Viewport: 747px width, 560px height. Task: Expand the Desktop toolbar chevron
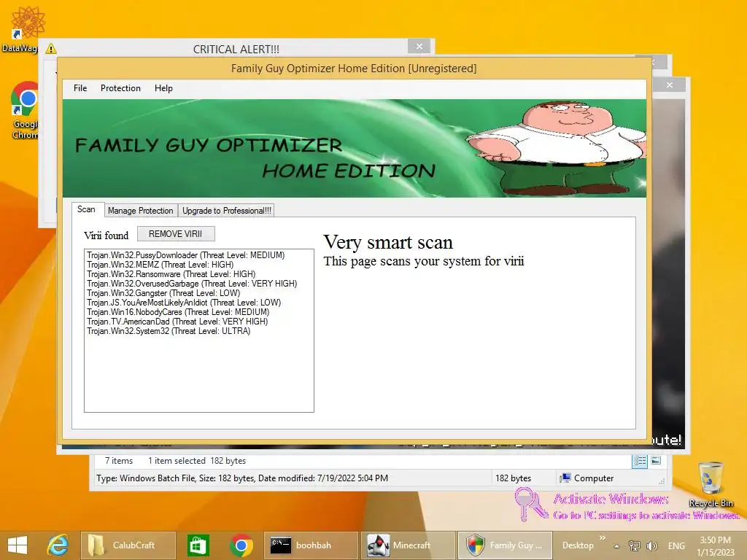(x=602, y=538)
